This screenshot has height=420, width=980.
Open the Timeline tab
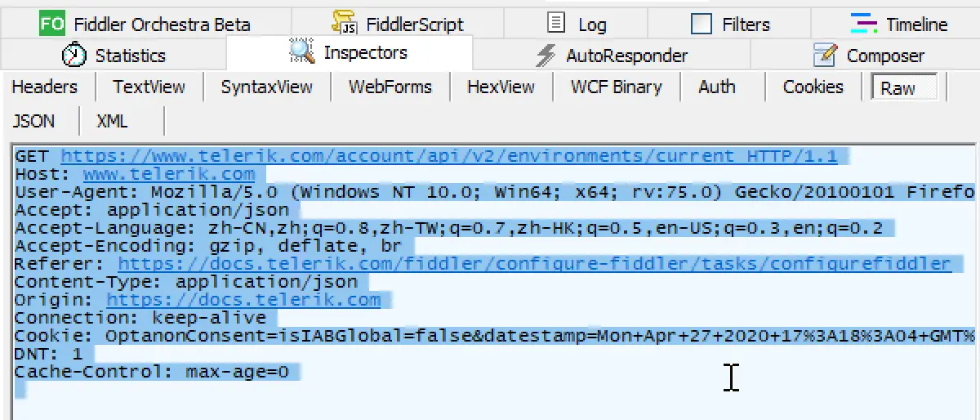(897, 24)
